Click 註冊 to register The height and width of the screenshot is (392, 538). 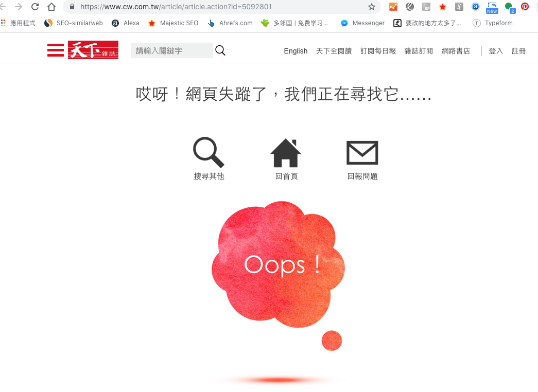pos(519,51)
